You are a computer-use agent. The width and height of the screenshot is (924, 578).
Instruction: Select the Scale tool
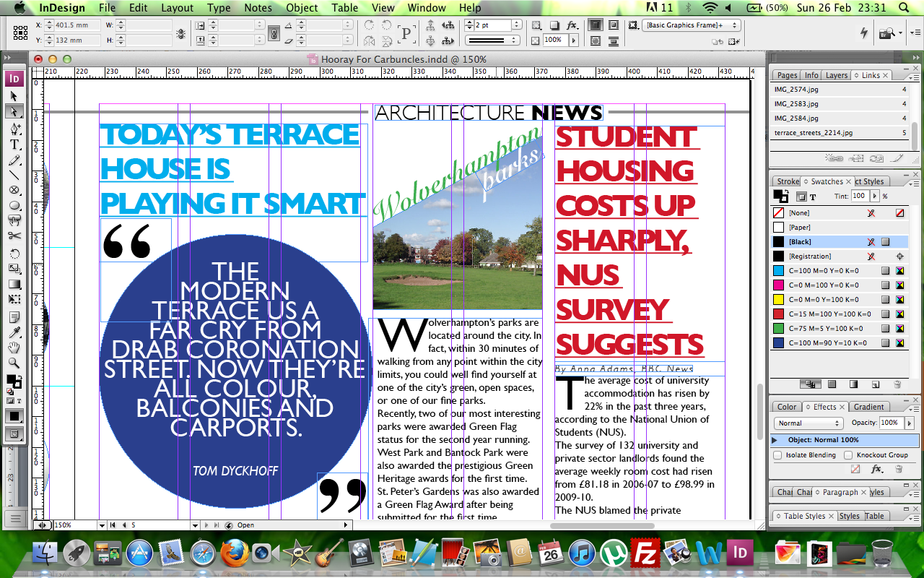(14, 269)
